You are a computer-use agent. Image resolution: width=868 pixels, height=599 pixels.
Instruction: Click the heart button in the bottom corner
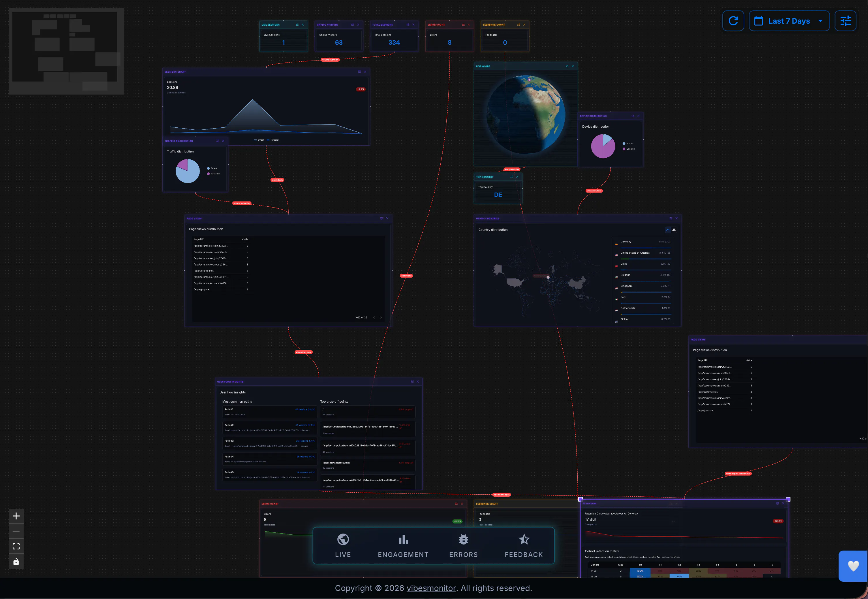point(853,566)
